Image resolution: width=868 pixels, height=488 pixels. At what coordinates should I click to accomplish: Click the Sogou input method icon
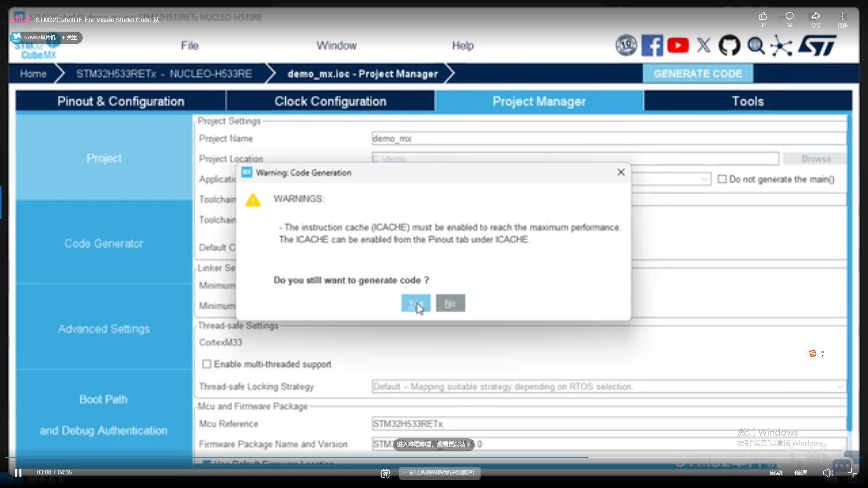coord(812,353)
